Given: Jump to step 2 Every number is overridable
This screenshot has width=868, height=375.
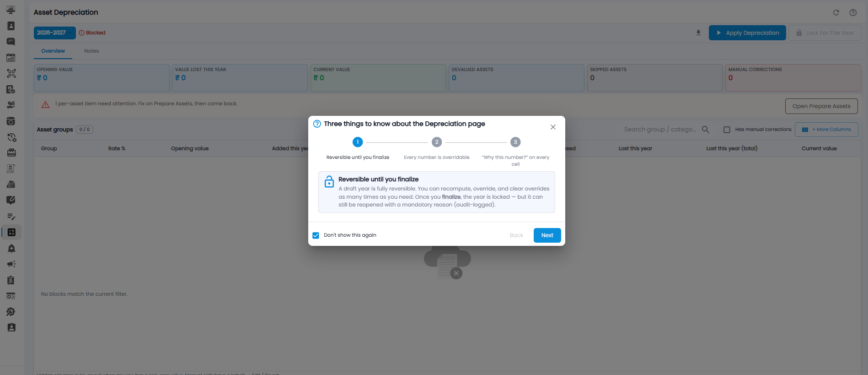Looking at the screenshot, I should [437, 142].
